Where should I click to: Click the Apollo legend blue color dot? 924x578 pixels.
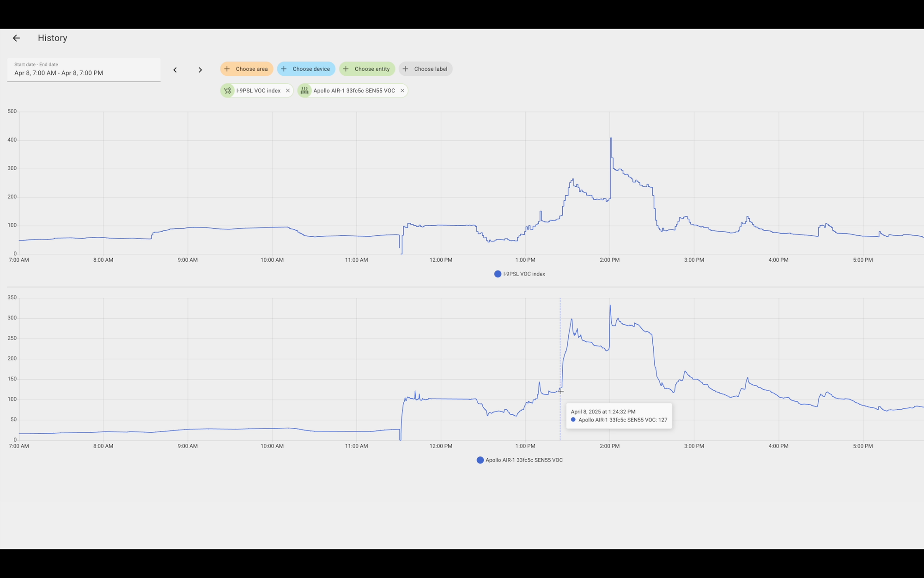480,460
